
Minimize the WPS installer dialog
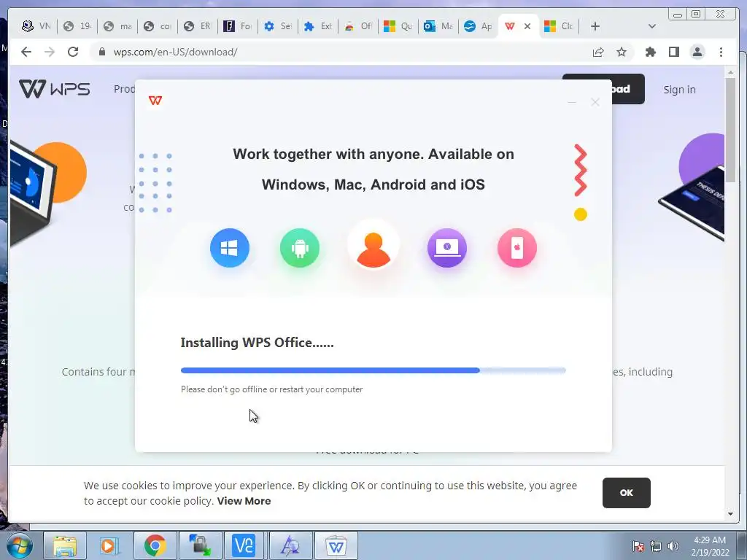572,102
